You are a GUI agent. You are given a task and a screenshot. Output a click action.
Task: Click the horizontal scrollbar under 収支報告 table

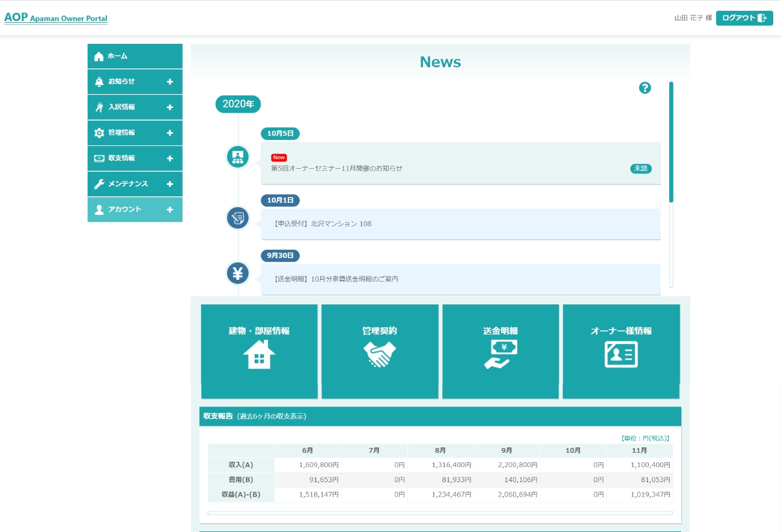pos(440,513)
